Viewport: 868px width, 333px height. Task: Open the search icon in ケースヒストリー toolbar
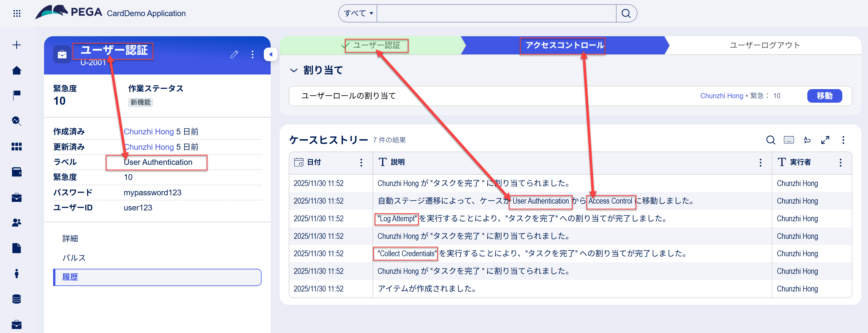771,140
